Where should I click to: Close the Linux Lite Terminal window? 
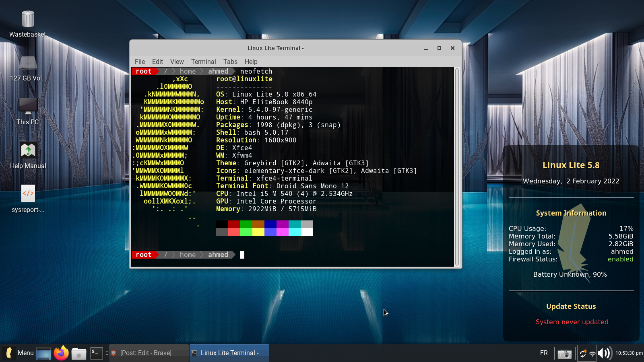[452, 48]
